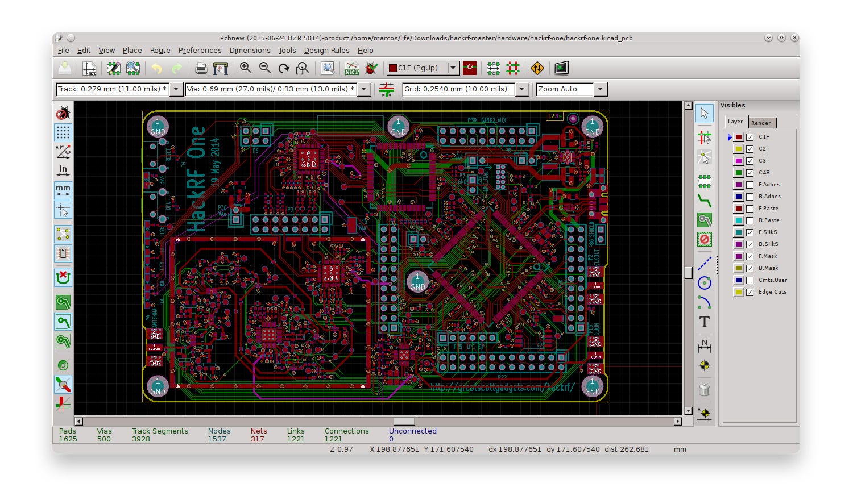This screenshot has width=853, height=504.
Task: Toggle C4B layer visibility checkbox
Action: pos(750,173)
